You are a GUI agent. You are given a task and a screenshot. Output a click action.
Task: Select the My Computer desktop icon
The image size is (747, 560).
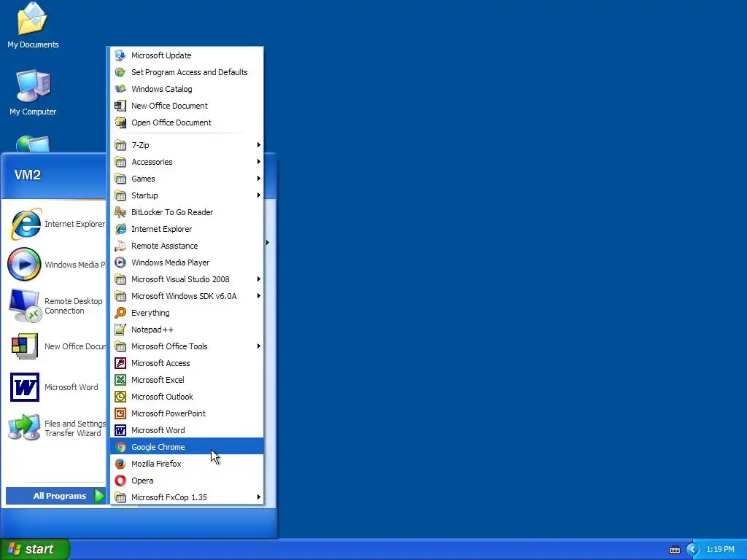[x=32, y=93]
